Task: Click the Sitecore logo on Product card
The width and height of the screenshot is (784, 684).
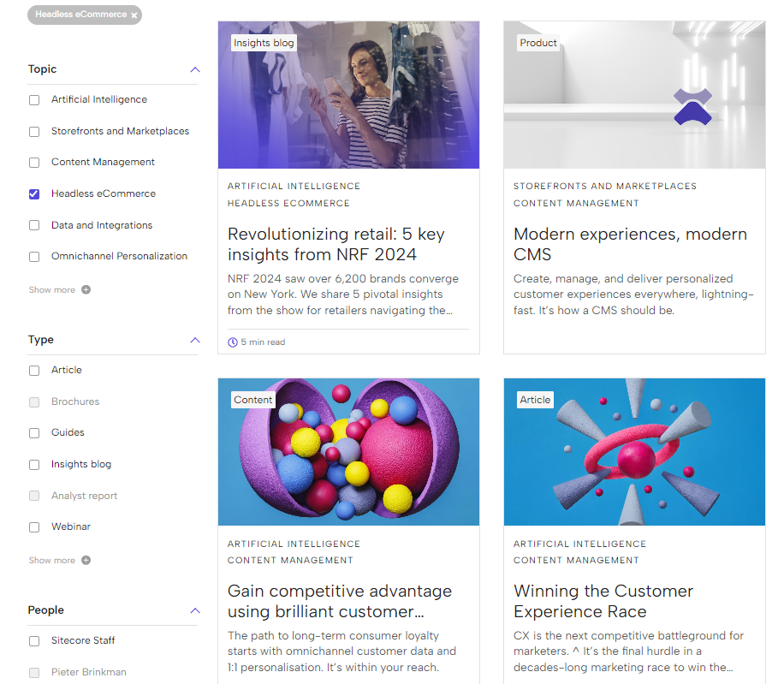Action: [692, 106]
